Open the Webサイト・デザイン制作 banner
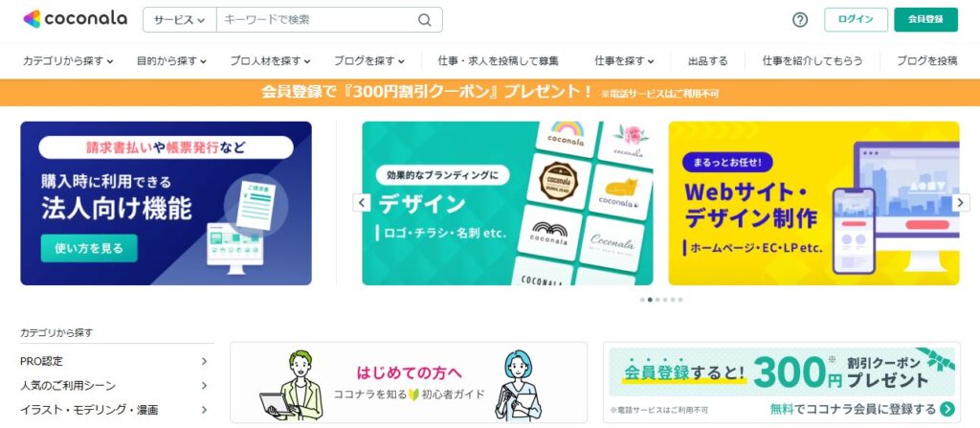 [813, 203]
